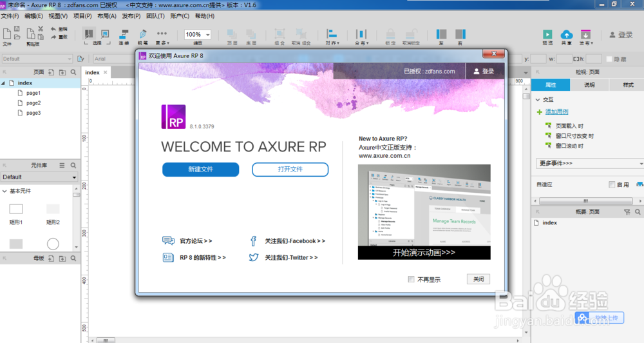
Task: Open the library options menu icon
Action: [62, 165]
